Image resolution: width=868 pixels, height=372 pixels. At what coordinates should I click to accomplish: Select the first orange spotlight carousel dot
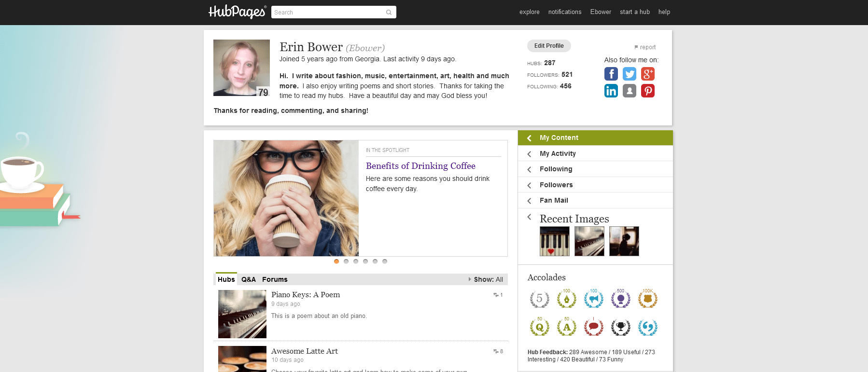(x=336, y=262)
